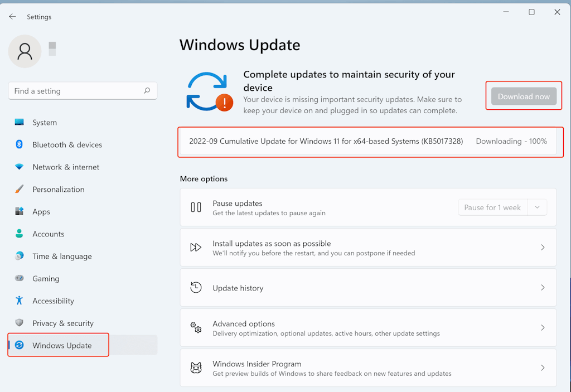Click the Update history clock icon
The height and width of the screenshot is (392, 571).
click(196, 287)
